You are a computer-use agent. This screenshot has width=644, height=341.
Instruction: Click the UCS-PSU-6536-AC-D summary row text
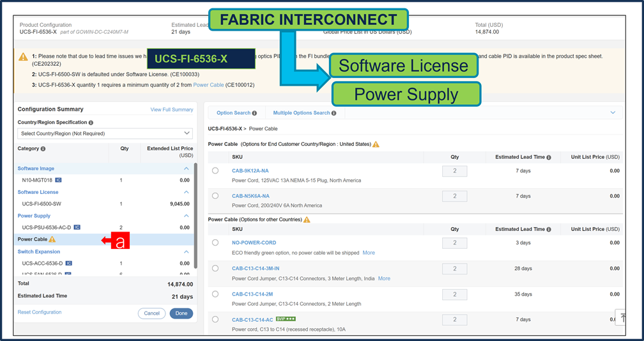(47, 228)
